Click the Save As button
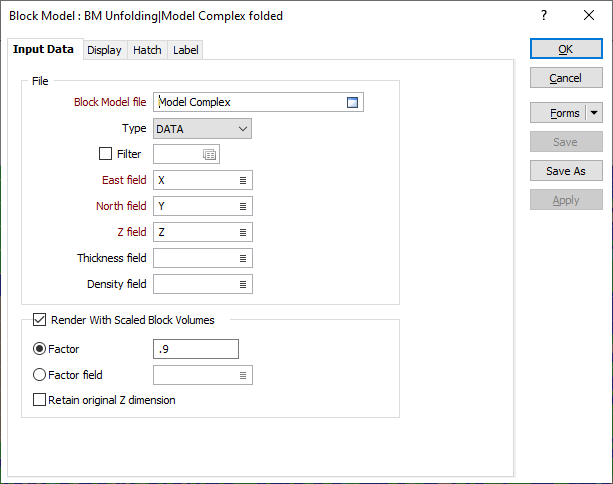The image size is (613, 484). pyautogui.click(x=566, y=171)
